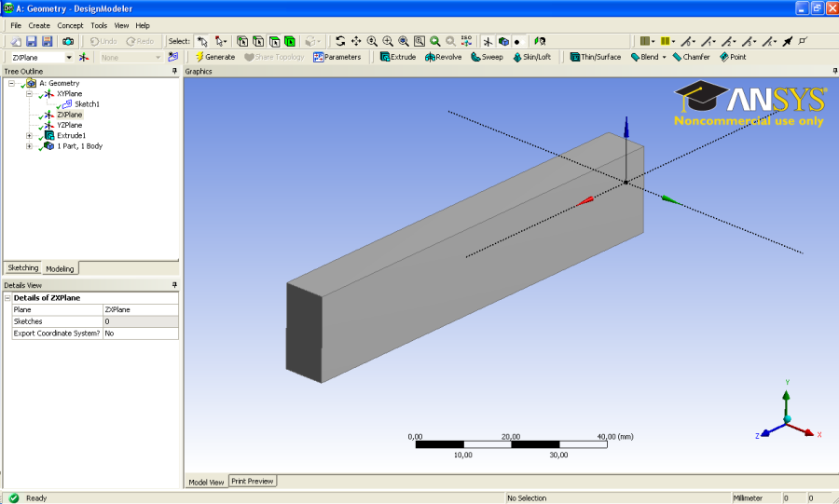Toggle the display vertices icon
Viewport: 839px width, 504px height.
803,41
